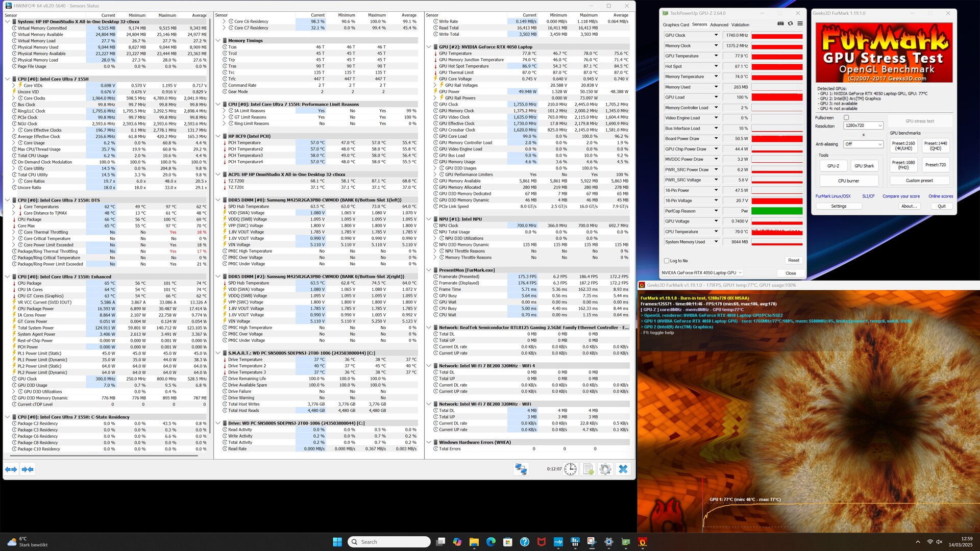
Task: Open GPU-Z hamburger menu icon
Action: [x=800, y=24]
